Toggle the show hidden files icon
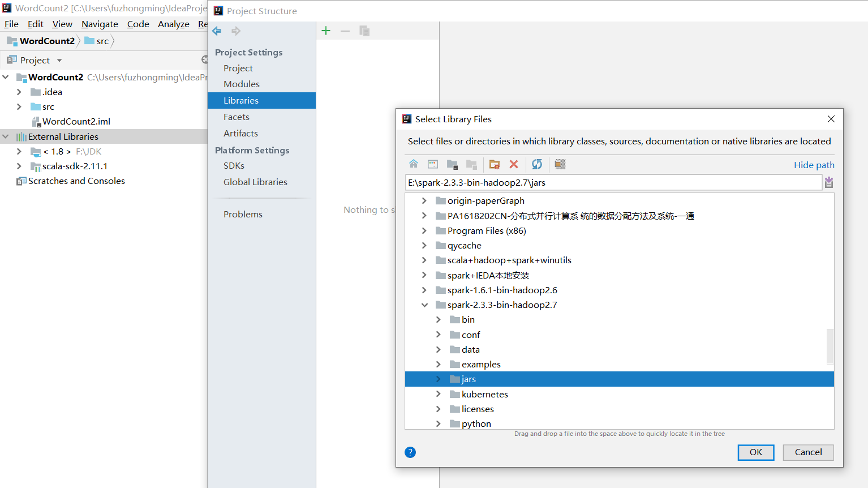Viewport: 868px width, 488px height. pos(559,164)
